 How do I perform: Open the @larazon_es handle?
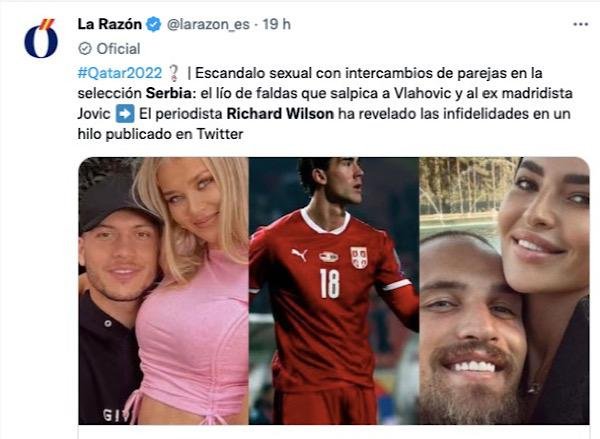208,24
